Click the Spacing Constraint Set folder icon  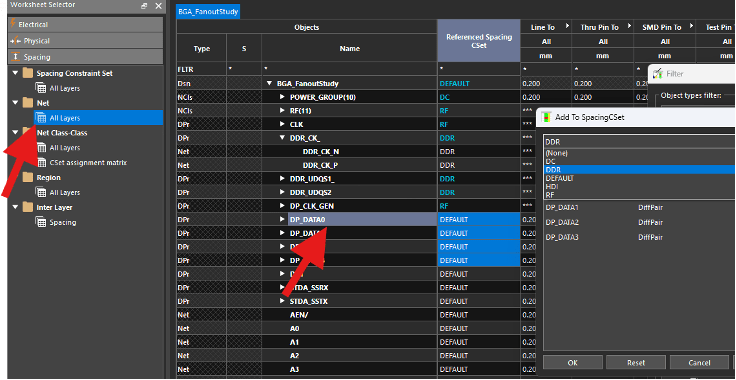[28, 73]
